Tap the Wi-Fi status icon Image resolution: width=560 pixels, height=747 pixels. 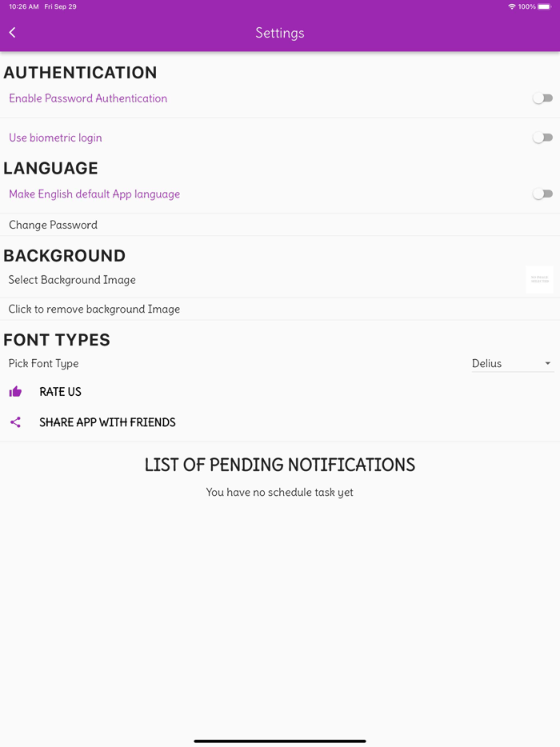coord(513,6)
